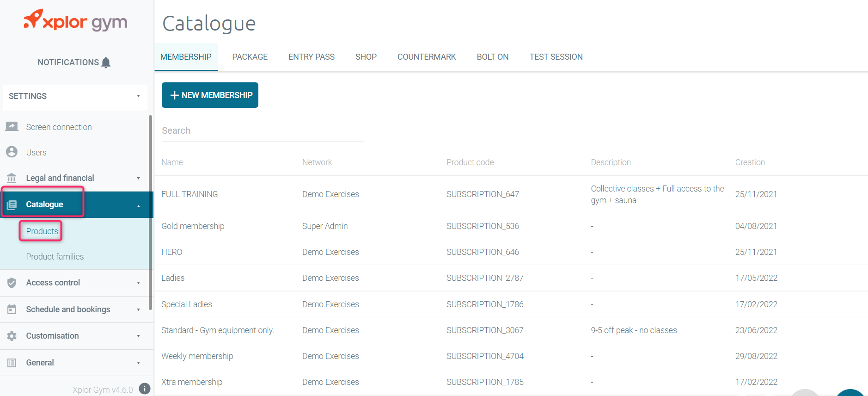Screen dimensions: 868x396
Task: Click the NEW MEMBERSHIP button
Action: [x=210, y=95]
